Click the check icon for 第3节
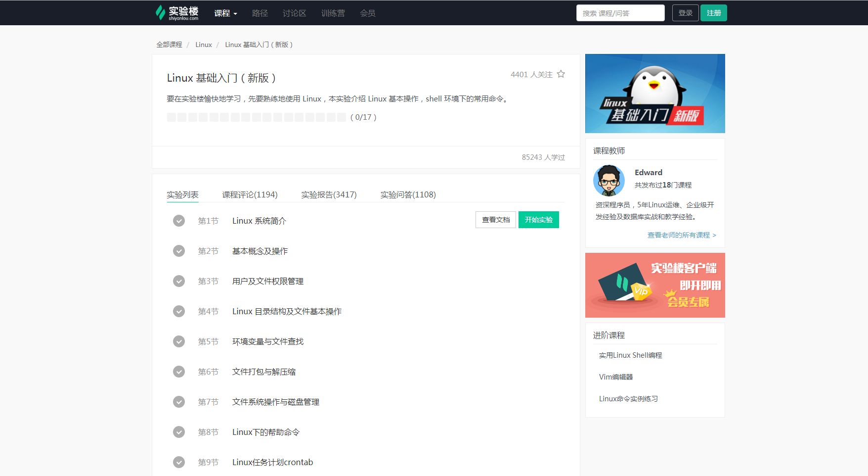 point(179,281)
